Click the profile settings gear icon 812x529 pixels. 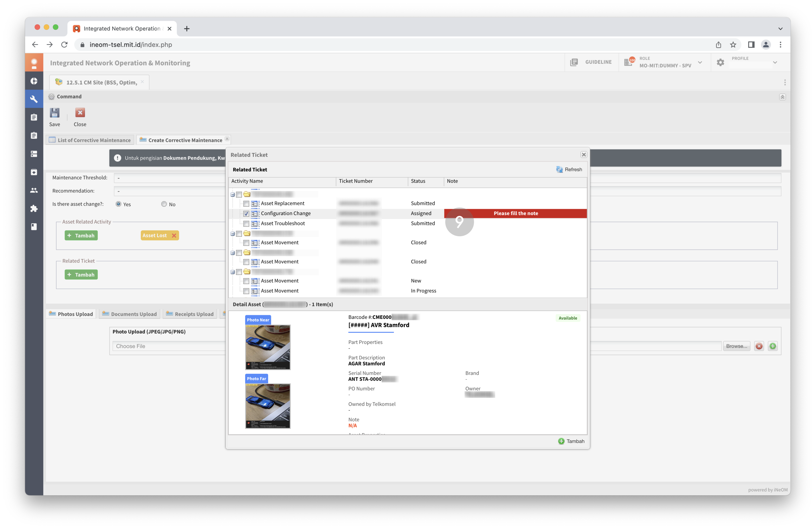point(720,62)
